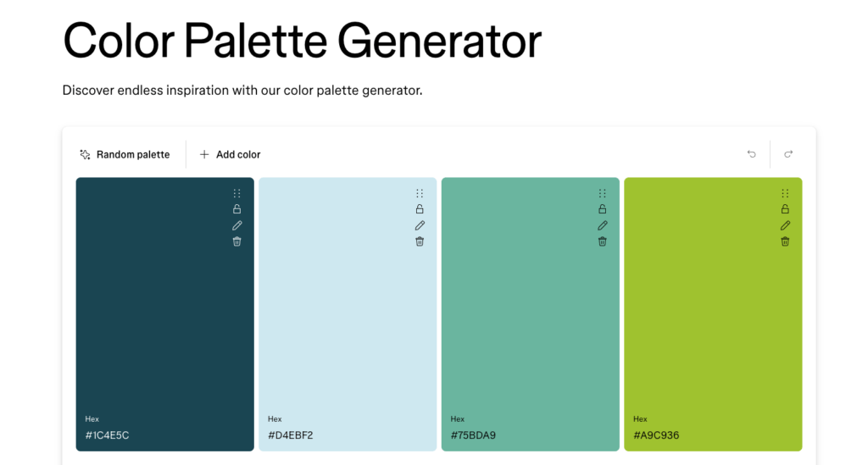Toggle the lock on #1C4E5C swatch
Image resolution: width=868 pixels, height=465 pixels.
click(x=237, y=209)
